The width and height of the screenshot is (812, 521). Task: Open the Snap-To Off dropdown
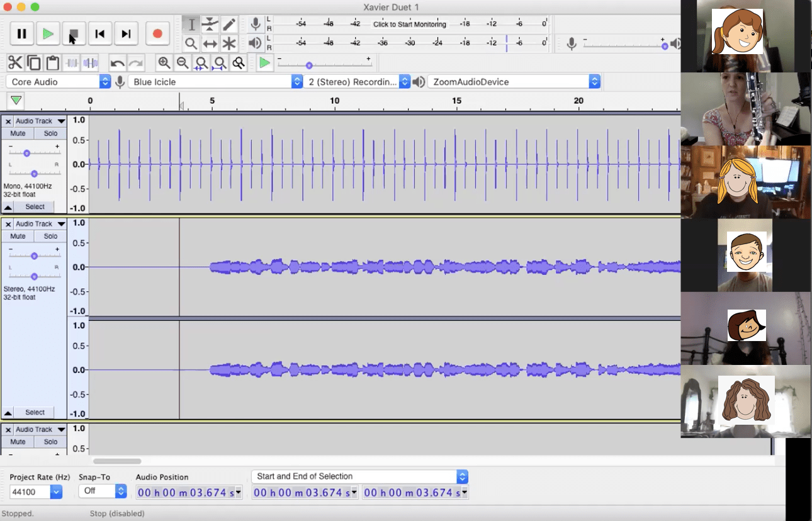(102, 491)
